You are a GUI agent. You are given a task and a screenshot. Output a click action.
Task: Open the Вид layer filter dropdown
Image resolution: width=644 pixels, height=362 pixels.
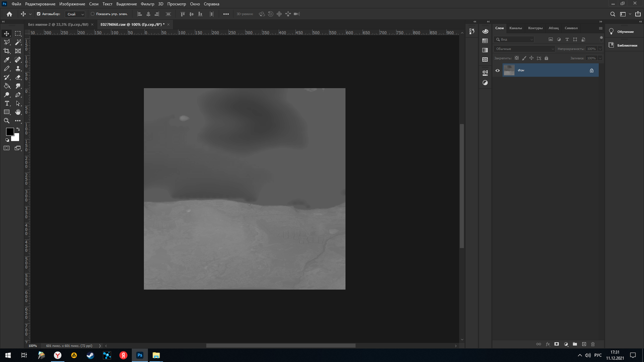pyautogui.click(x=514, y=39)
